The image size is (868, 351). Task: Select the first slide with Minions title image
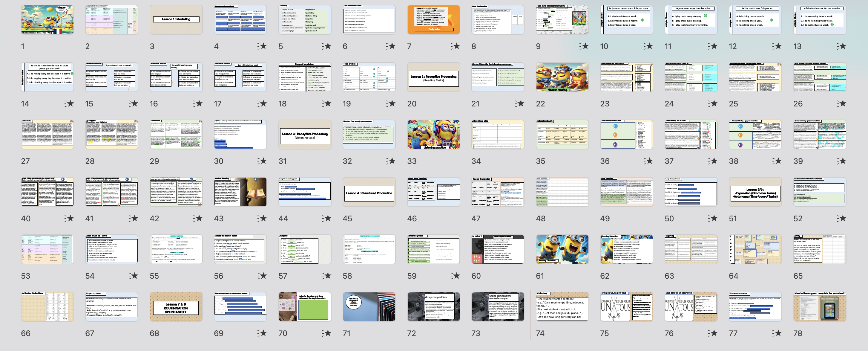[x=47, y=19]
